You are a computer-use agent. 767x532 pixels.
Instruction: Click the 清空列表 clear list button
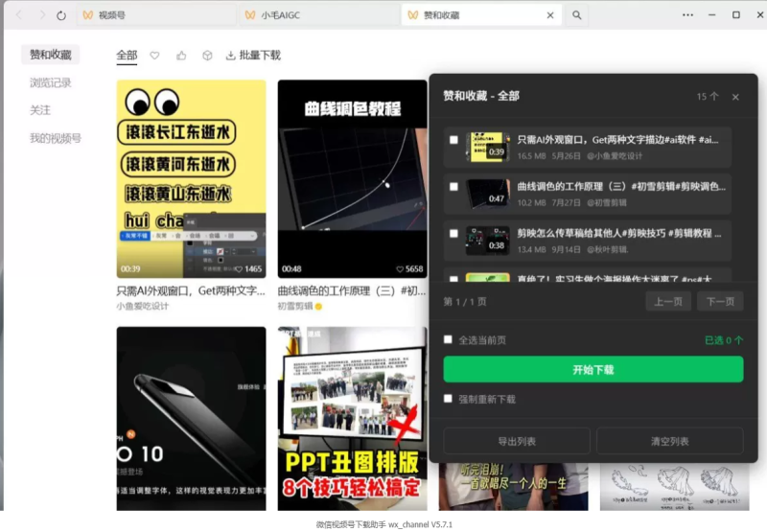[x=669, y=441]
